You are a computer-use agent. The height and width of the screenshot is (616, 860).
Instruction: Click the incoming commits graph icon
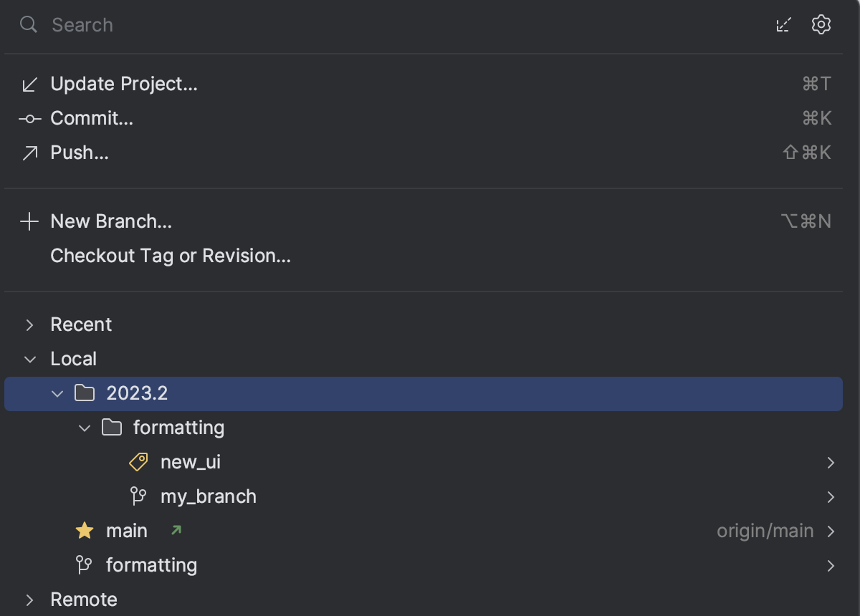[783, 24]
